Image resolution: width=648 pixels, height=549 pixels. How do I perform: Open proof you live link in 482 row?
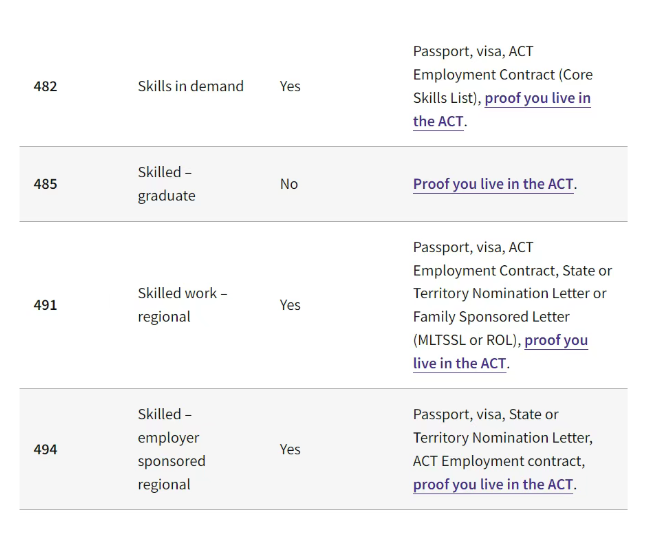coord(537,98)
